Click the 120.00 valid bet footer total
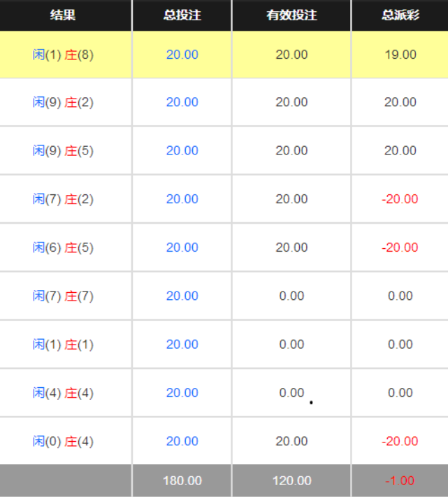The height and width of the screenshot is (497, 448). point(291,481)
